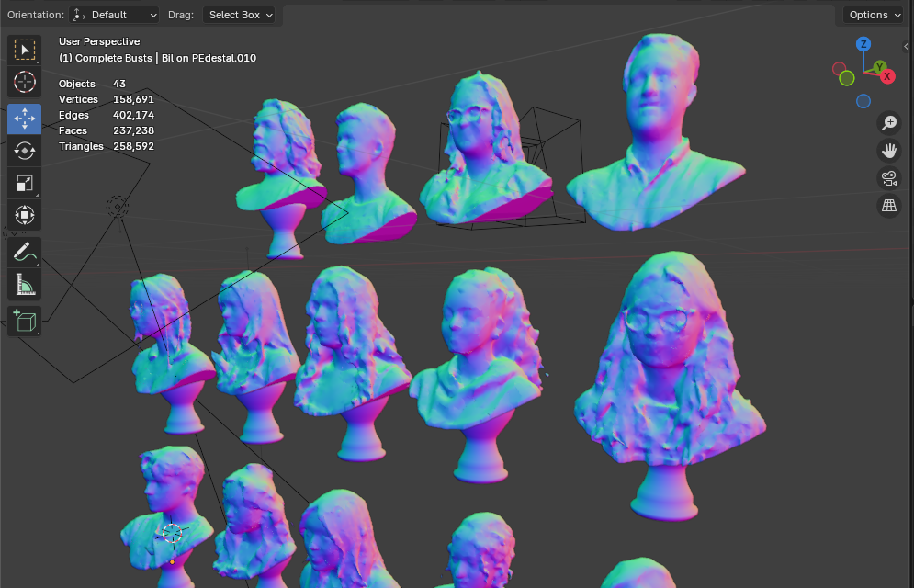The image size is (914, 588).
Task: Select the Select Box tool
Action: (x=25, y=50)
